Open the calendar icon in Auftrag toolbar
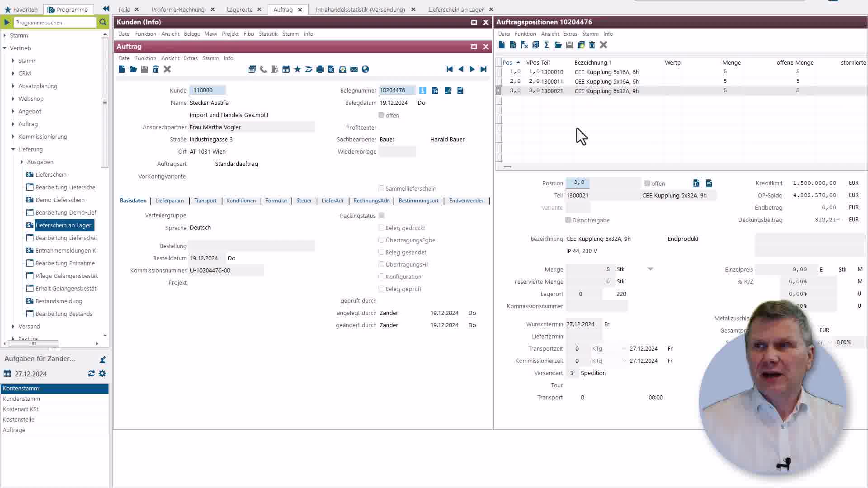Image resolution: width=868 pixels, height=488 pixels. click(x=286, y=69)
